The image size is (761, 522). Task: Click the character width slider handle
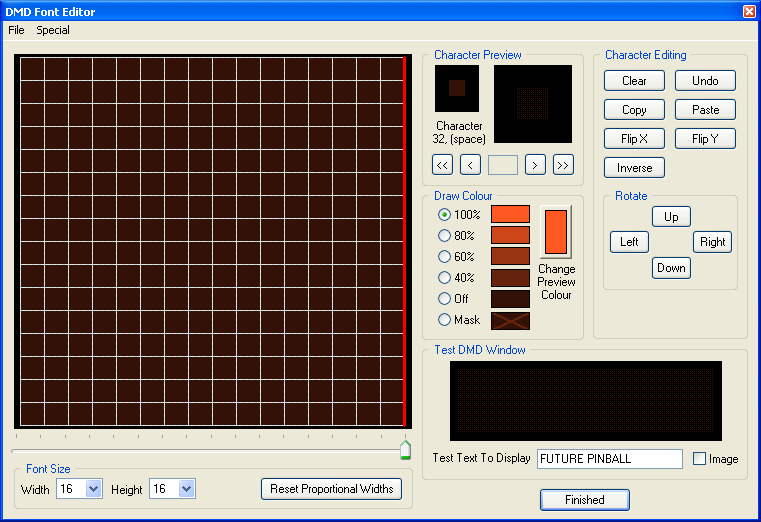tap(405, 450)
